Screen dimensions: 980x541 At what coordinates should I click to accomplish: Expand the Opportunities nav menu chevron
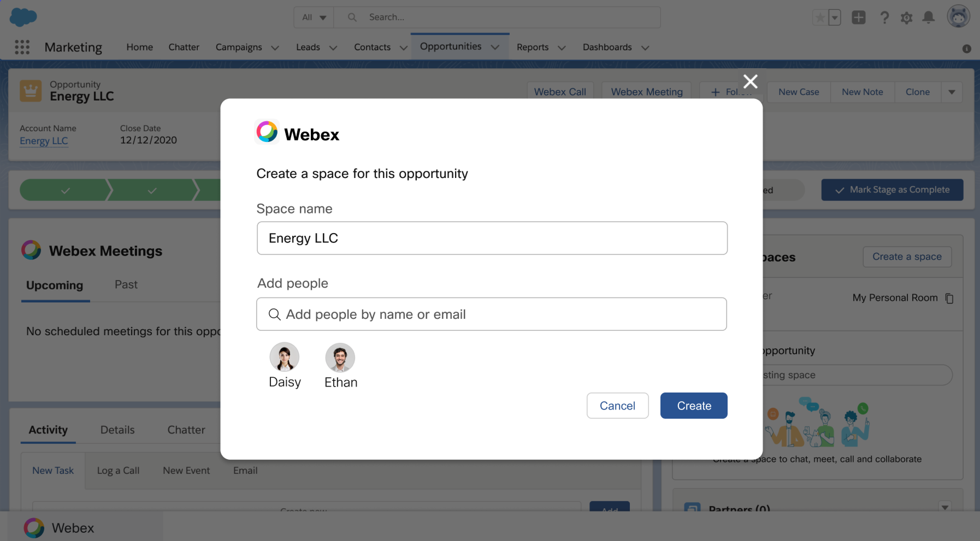tap(495, 47)
